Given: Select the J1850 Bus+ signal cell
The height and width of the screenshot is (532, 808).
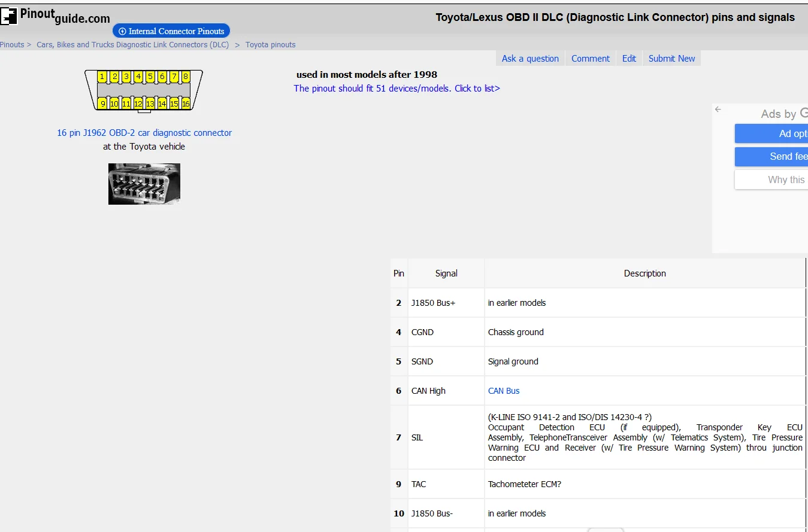Looking at the screenshot, I should pyautogui.click(x=446, y=303).
